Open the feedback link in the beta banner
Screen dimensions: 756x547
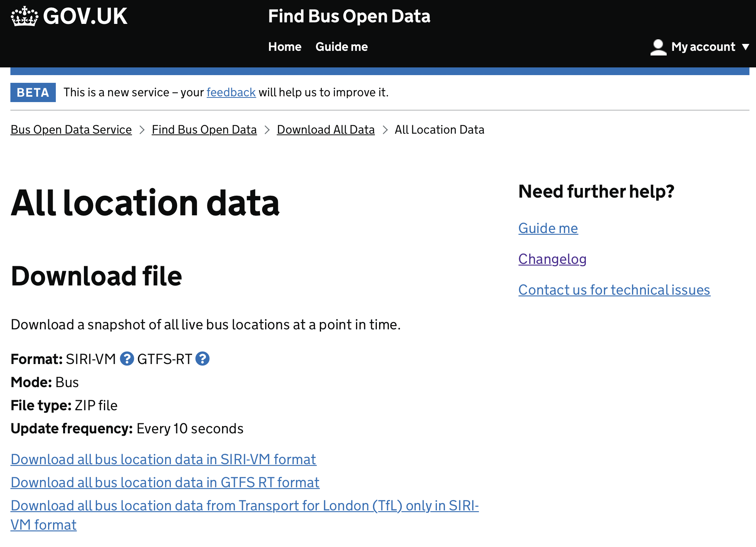click(x=231, y=92)
